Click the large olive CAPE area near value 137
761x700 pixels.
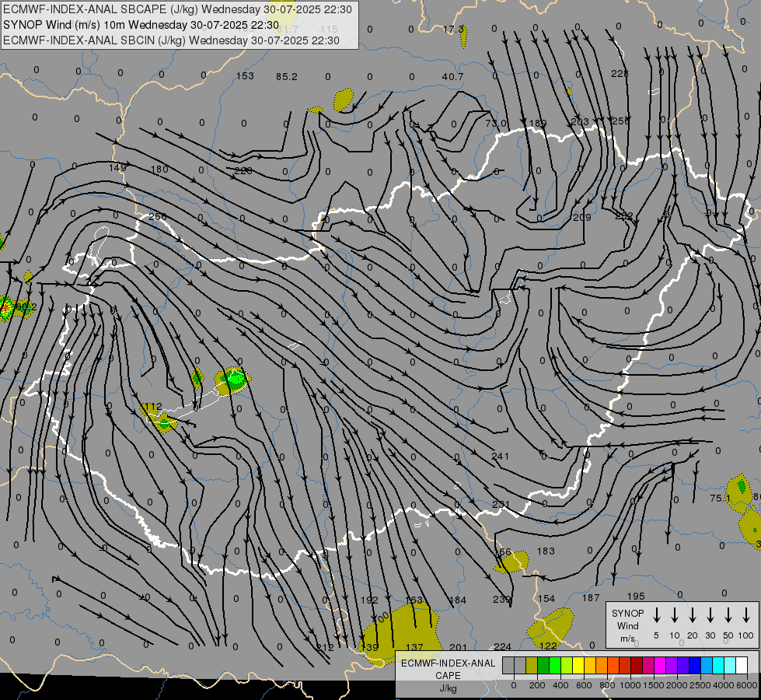point(400,632)
